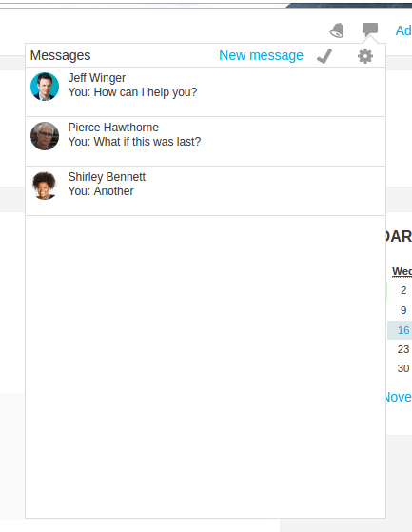Toggle the messages speech bubble icon
Image resolution: width=412 pixels, height=532 pixels.
click(370, 30)
